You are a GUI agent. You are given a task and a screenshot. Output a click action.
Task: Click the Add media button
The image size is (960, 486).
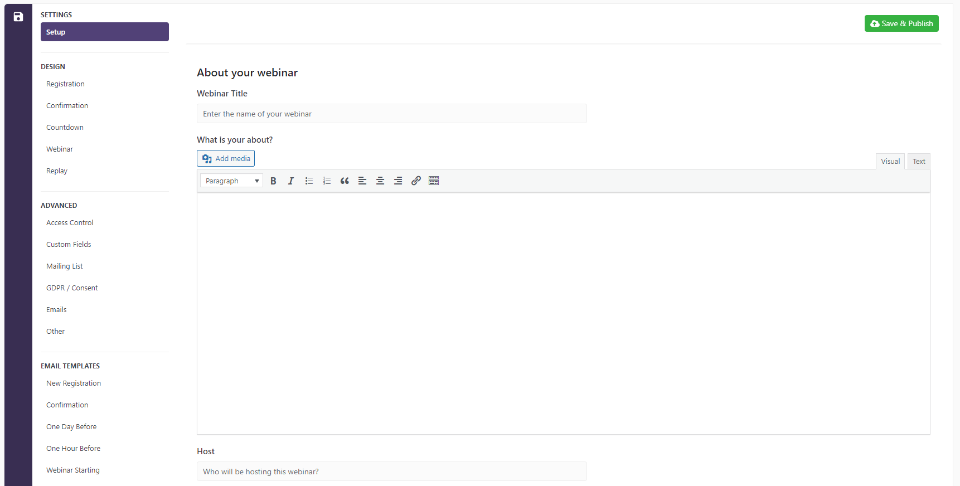tap(226, 159)
